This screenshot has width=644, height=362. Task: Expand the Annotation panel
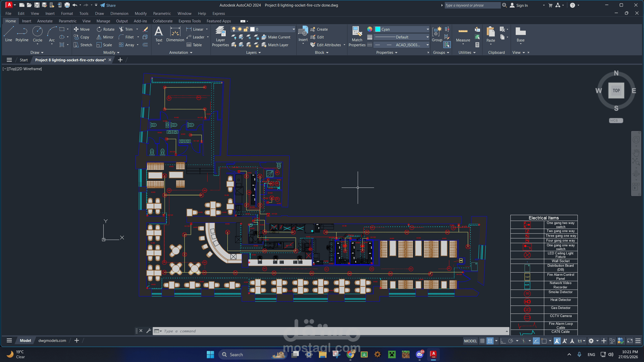tap(181, 52)
